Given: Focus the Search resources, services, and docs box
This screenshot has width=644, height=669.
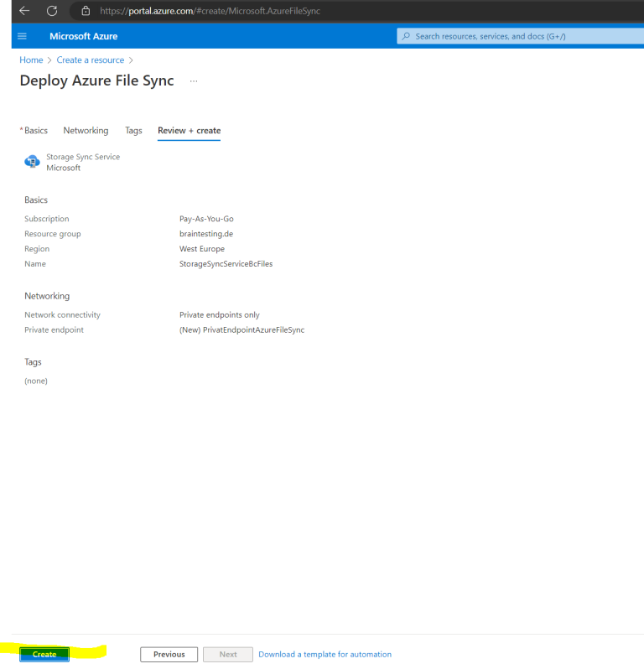Looking at the screenshot, I should pyautogui.click(x=520, y=36).
